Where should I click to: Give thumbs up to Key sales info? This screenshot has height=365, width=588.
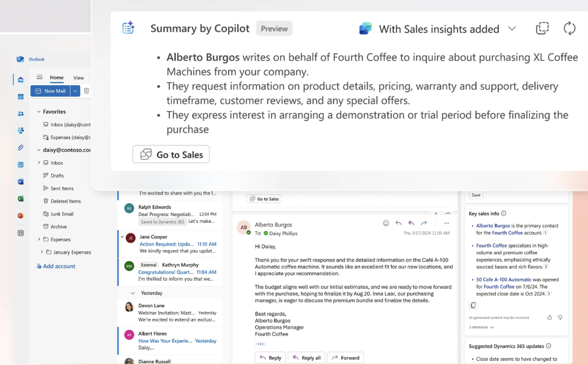pos(549,317)
